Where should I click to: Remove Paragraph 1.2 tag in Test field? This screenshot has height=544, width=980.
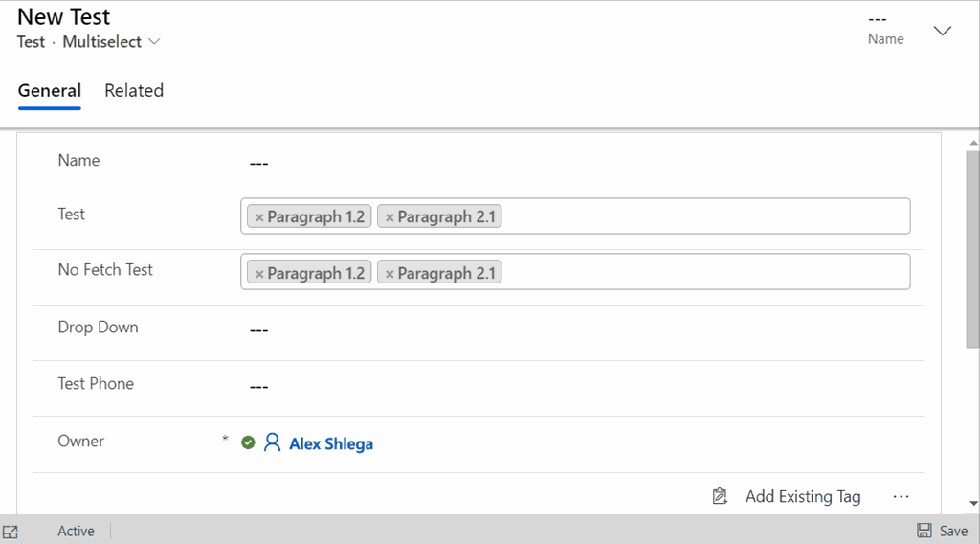click(258, 217)
